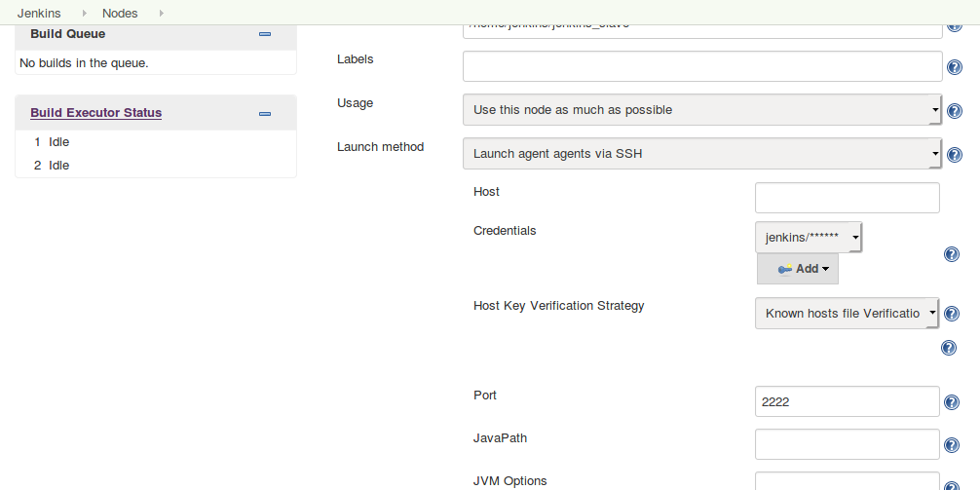Viewport: 980px width, 490px height.
Task: Collapse the Build Executor Status panel
Action: point(264,114)
